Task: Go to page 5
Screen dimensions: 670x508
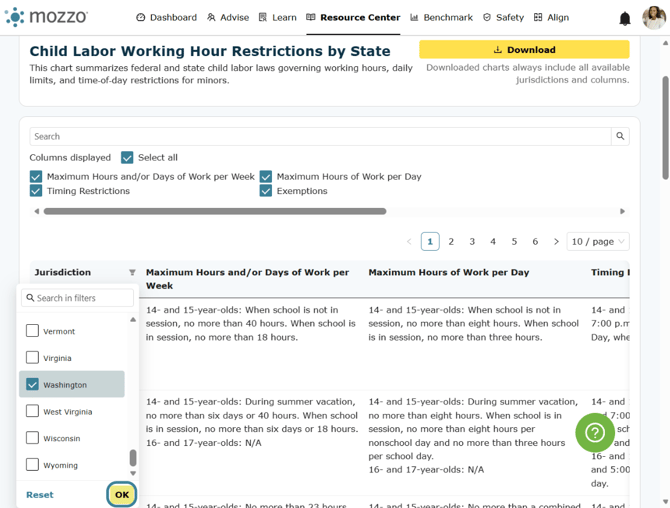Action: (514, 242)
